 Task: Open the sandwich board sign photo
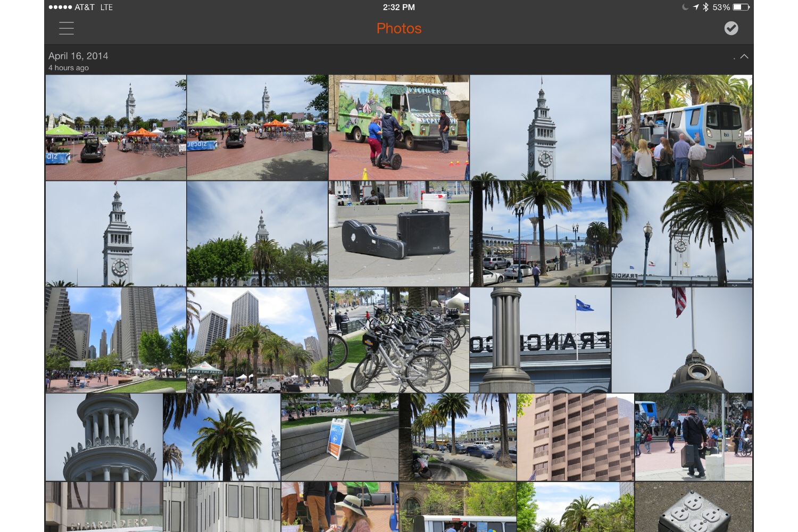click(340, 437)
